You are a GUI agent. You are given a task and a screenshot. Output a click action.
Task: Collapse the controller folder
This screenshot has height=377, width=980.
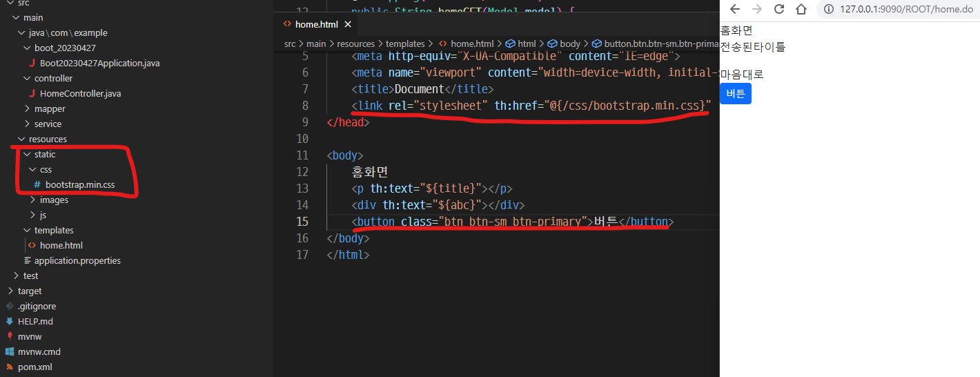click(x=26, y=78)
